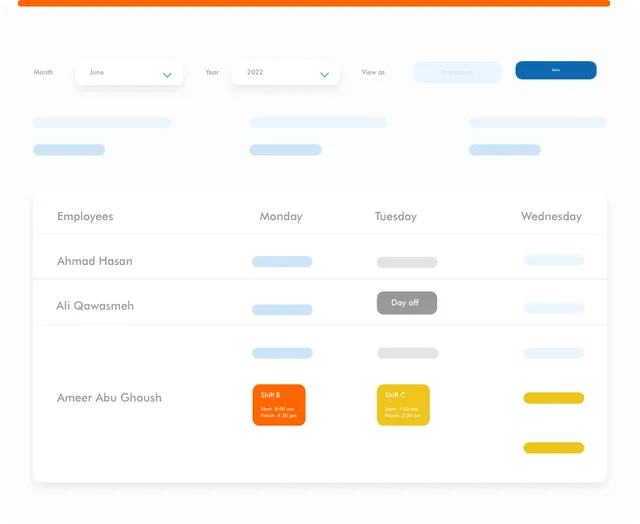
Task: Click Ahmad Hasan's gray Tuesday shift pill
Action: tap(407, 263)
